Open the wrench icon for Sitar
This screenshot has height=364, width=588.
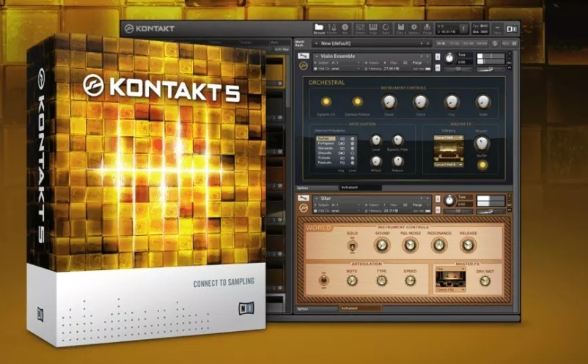(x=303, y=198)
